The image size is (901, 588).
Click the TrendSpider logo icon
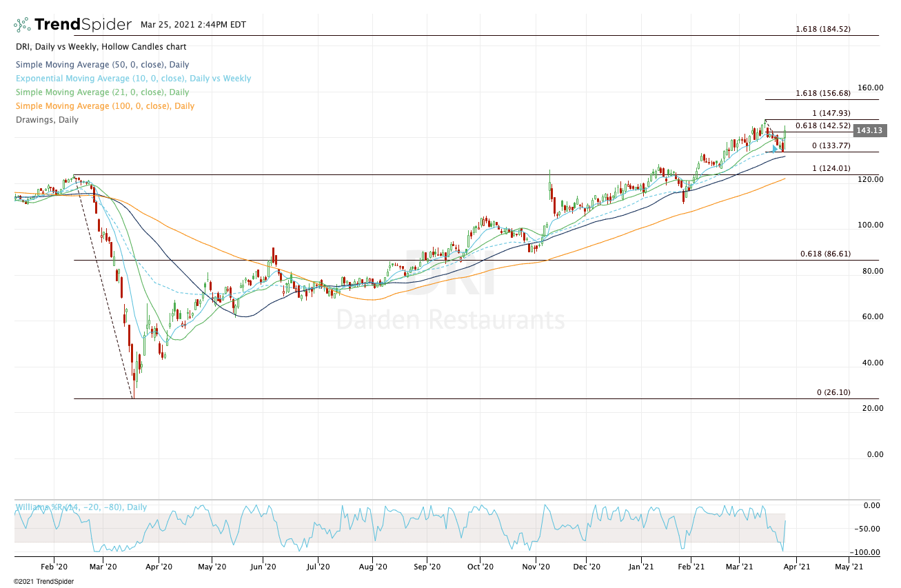click(x=22, y=26)
